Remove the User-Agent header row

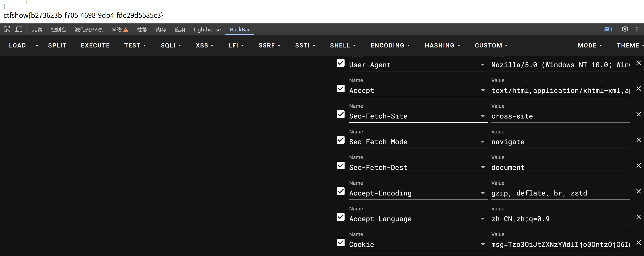pos(638,63)
